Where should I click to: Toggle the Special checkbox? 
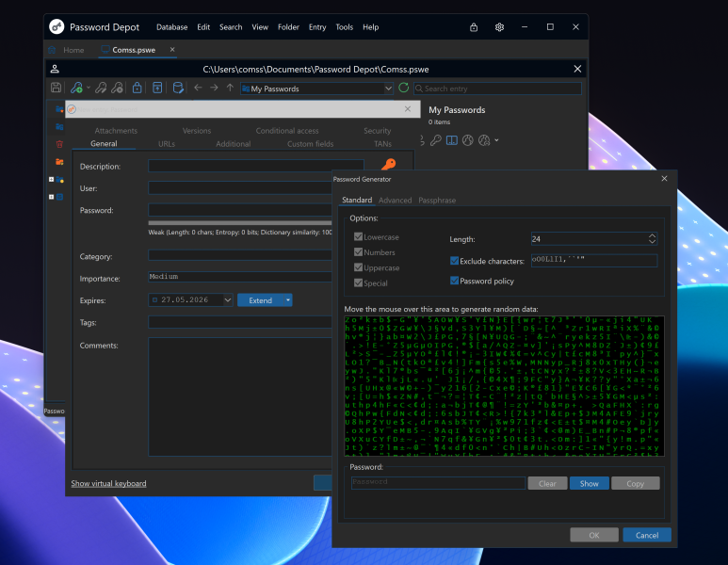pos(358,282)
